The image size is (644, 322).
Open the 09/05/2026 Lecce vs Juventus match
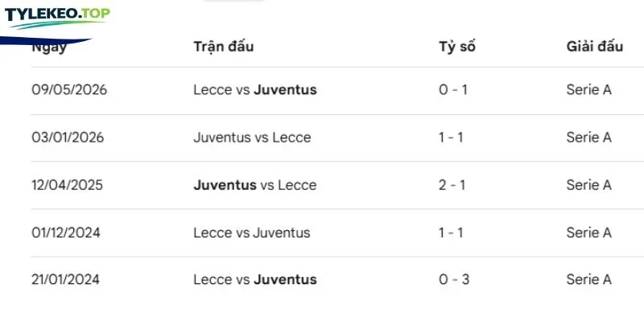coord(255,89)
